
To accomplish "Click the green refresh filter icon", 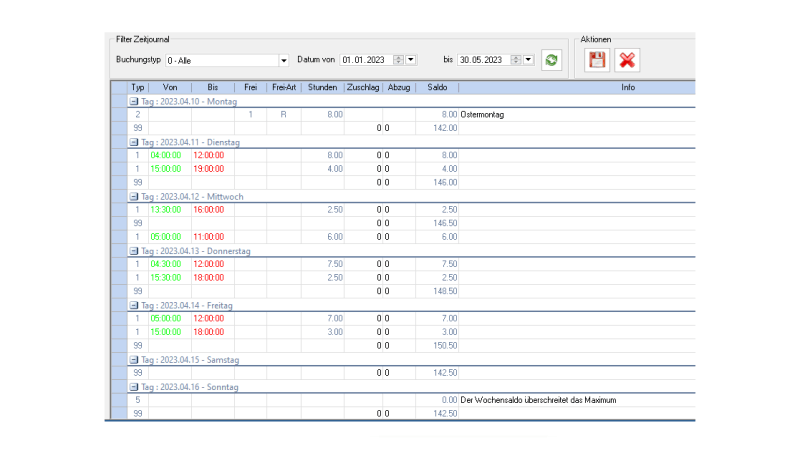I will click(x=551, y=60).
